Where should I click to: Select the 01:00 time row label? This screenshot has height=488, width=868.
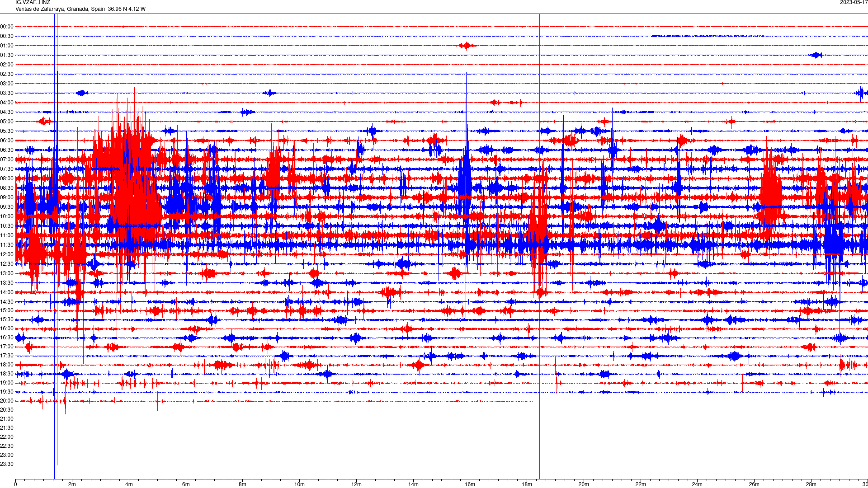tap(7, 46)
